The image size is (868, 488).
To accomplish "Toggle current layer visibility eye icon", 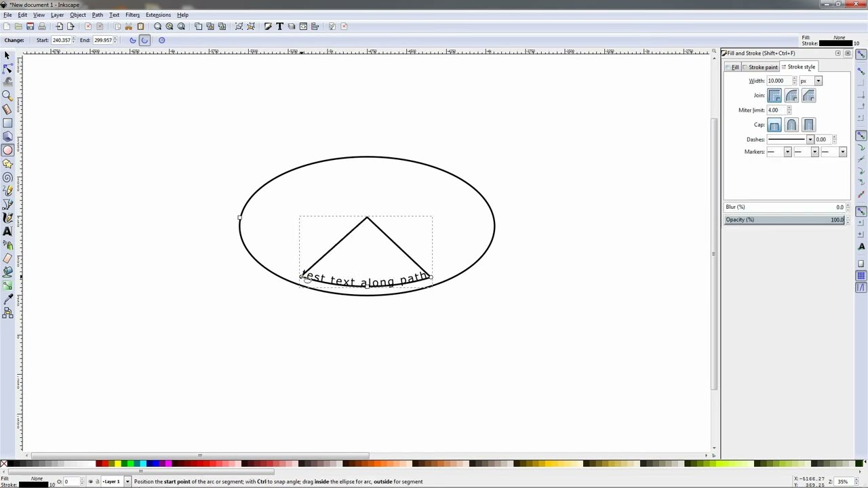I will (x=90, y=482).
